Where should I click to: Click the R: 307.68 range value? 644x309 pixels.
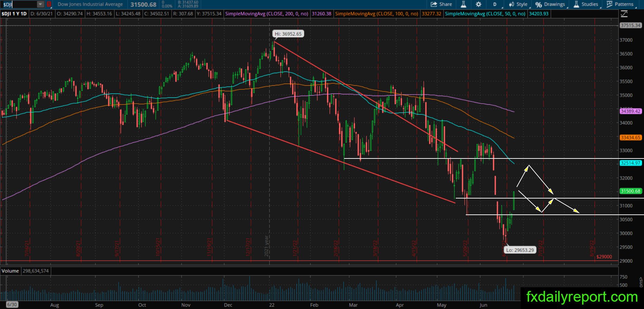(184, 14)
